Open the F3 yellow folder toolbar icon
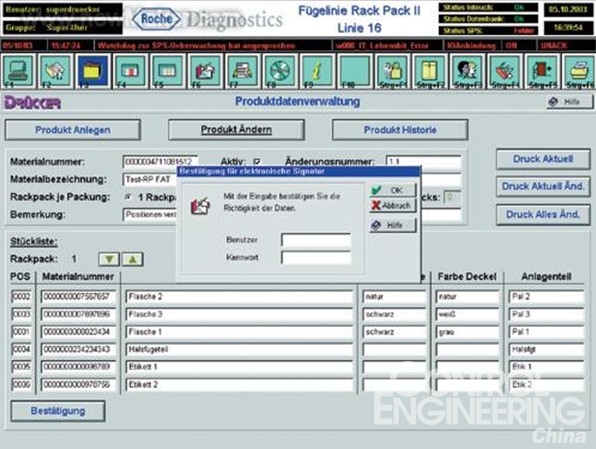This screenshot has width=596, height=449. 93,71
